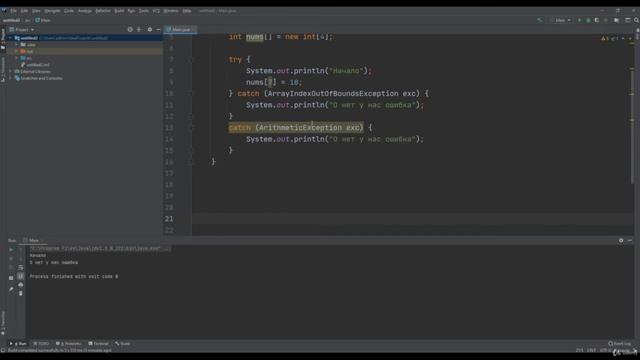Open the File menu

(13, 11)
